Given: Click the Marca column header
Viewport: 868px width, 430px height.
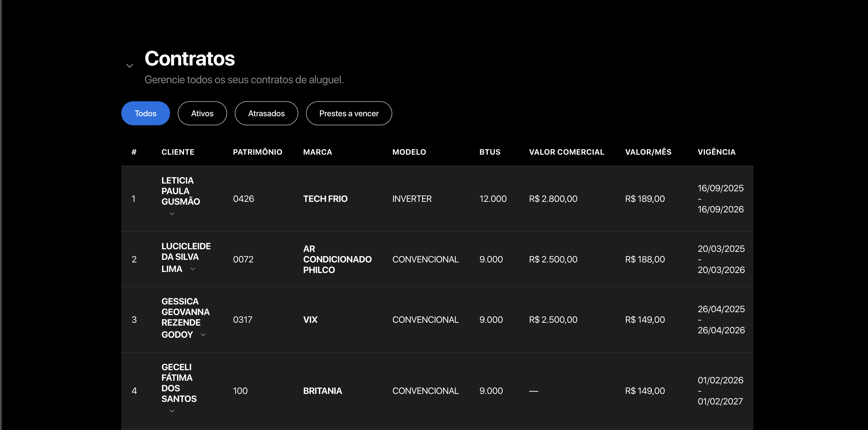Looking at the screenshot, I should (x=317, y=152).
